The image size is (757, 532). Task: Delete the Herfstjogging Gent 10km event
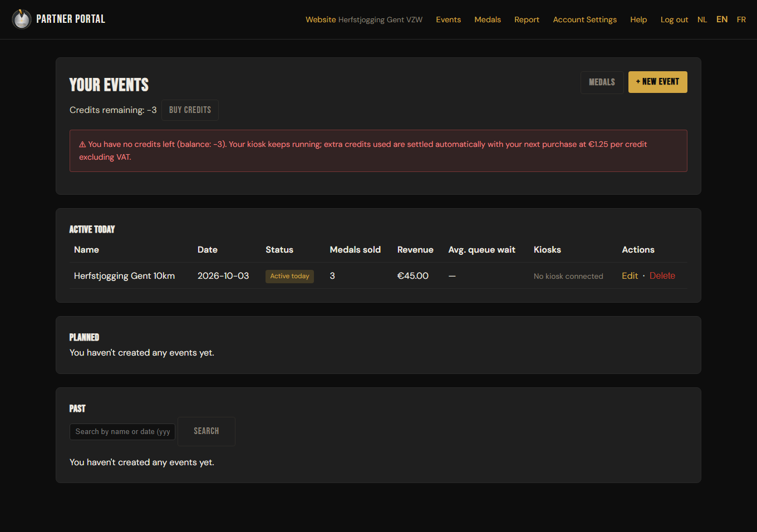pos(662,275)
